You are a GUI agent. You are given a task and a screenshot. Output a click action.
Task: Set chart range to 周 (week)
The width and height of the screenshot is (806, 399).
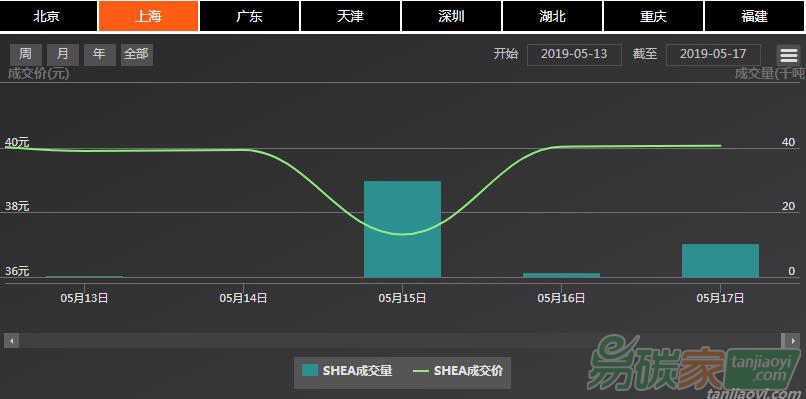point(26,55)
